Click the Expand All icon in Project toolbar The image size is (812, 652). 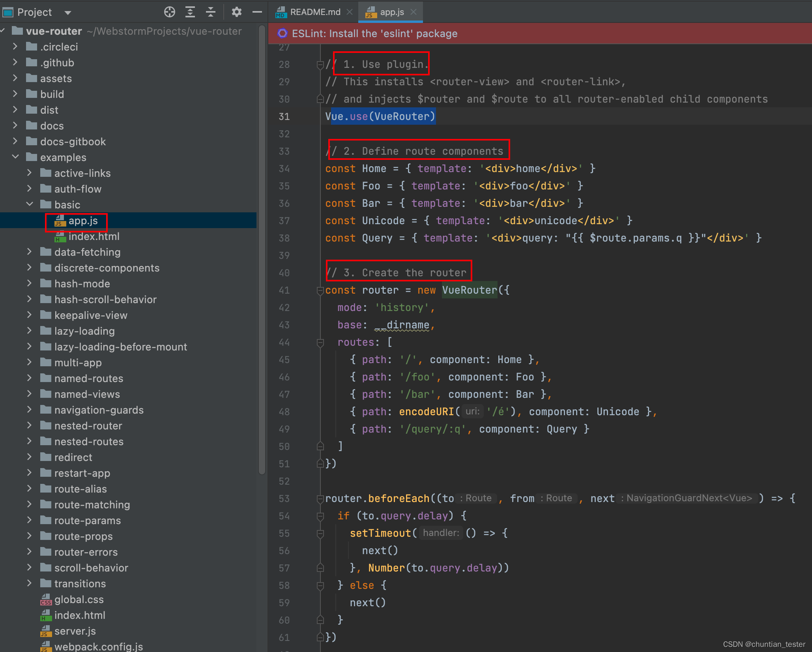tap(190, 12)
